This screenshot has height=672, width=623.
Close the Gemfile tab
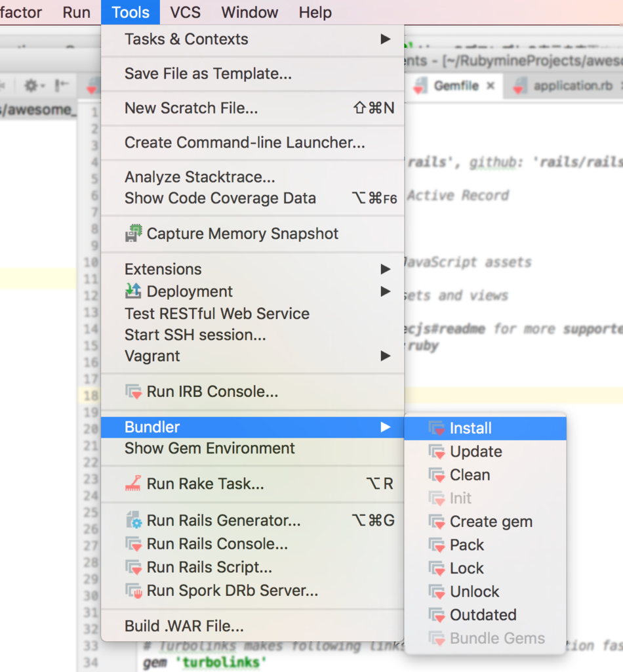[x=491, y=85]
